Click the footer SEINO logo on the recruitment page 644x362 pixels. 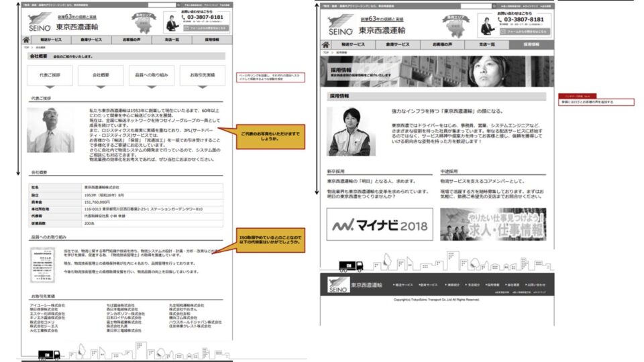point(338,284)
